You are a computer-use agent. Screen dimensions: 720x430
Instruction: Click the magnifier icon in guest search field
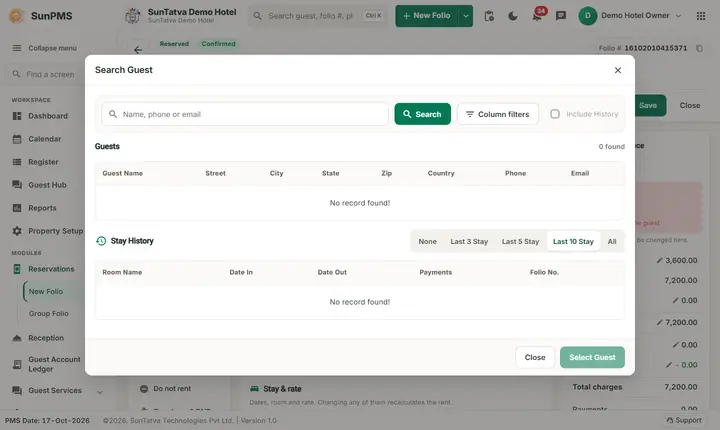[112, 114]
